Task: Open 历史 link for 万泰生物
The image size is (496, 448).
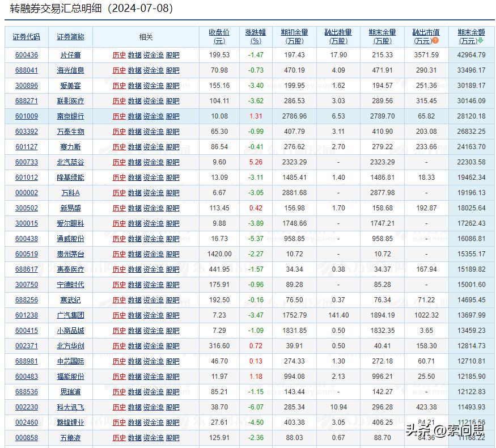Action: tap(119, 132)
